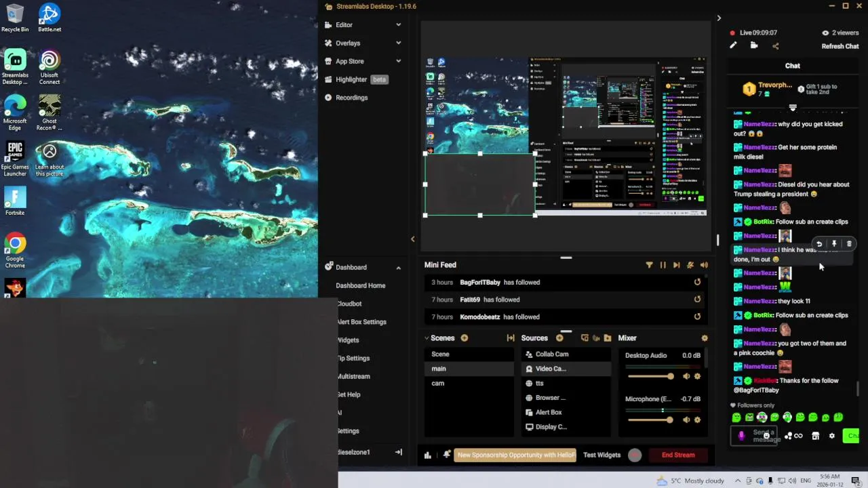Open the camera clip icon above chat
868x488 pixels.
click(x=754, y=45)
